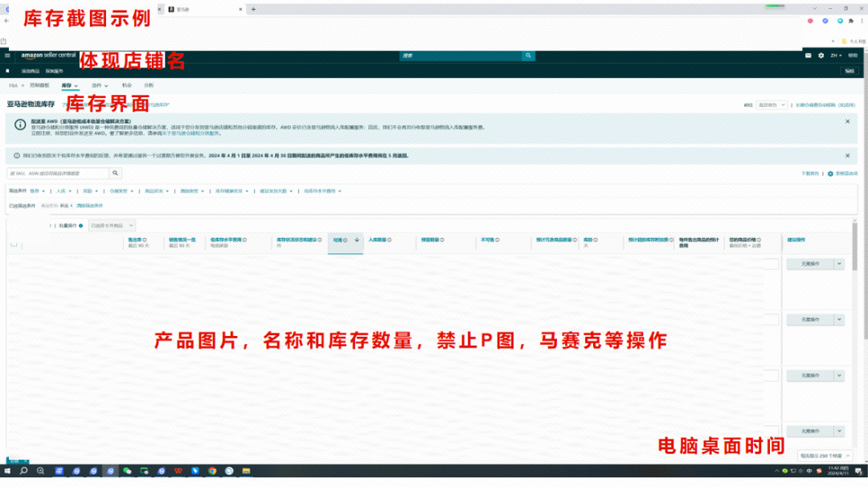868x487 pixels.
Task: Click the SKU search button magnifier
Action: 117,174
